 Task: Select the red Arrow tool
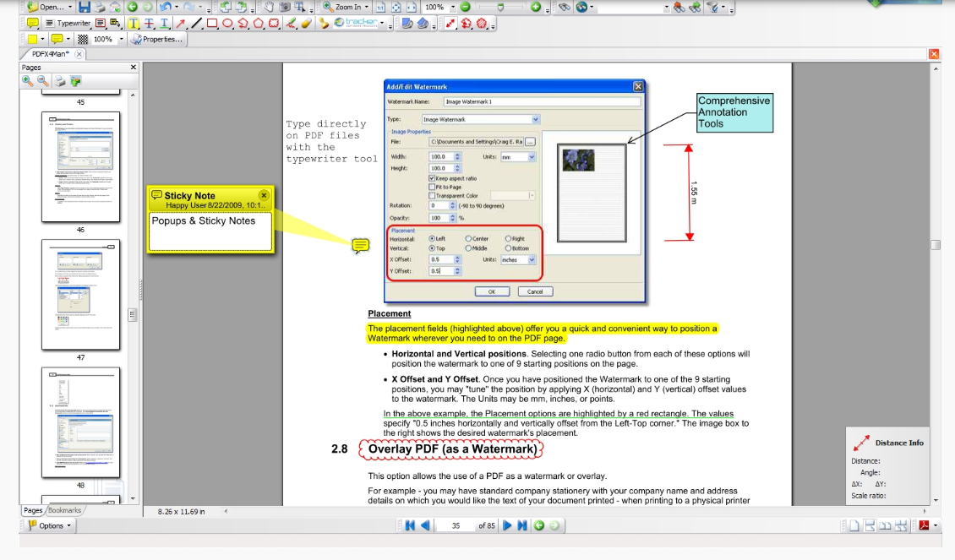[180, 23]
